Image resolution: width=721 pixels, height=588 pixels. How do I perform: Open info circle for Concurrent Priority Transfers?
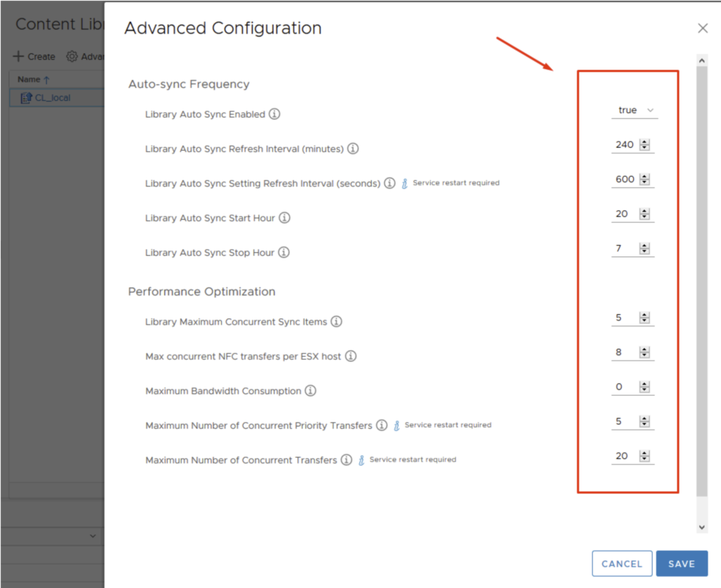coord(382,425)
